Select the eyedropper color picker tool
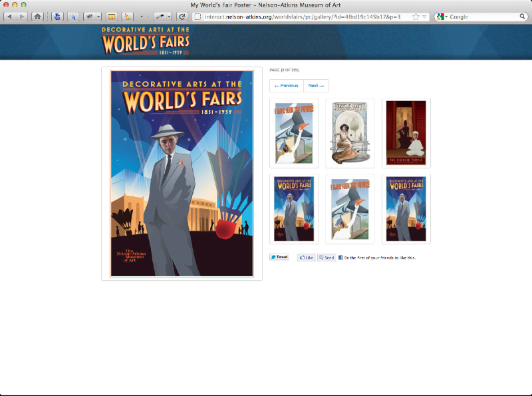The width and height of the screenshot is (532, 396). point(160,17)
